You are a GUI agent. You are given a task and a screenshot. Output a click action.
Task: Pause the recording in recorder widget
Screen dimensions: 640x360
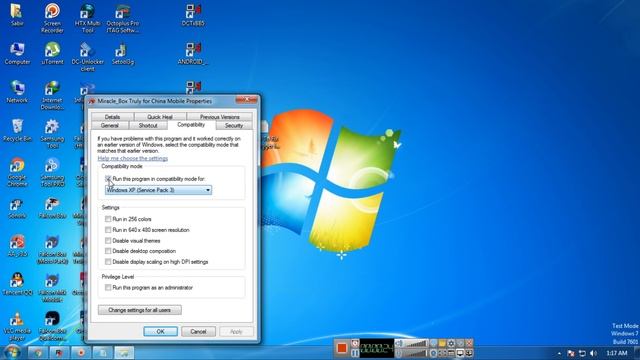(x=355, y=353)
